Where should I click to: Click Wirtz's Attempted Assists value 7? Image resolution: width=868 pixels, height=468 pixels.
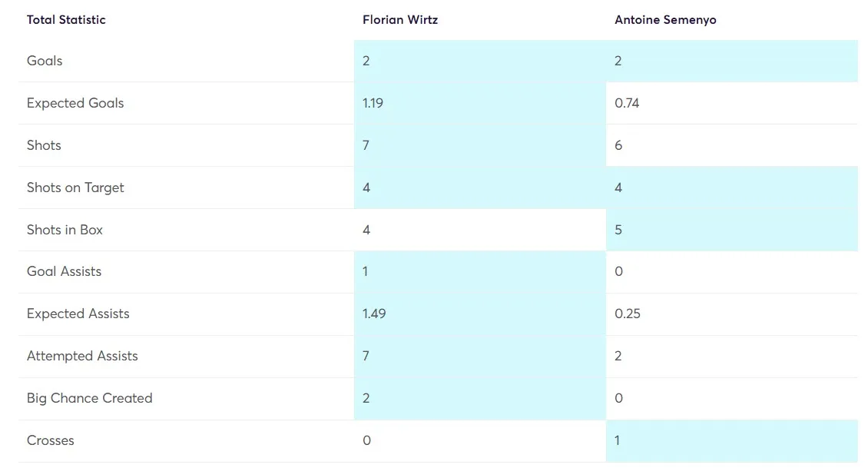(366, 356)
